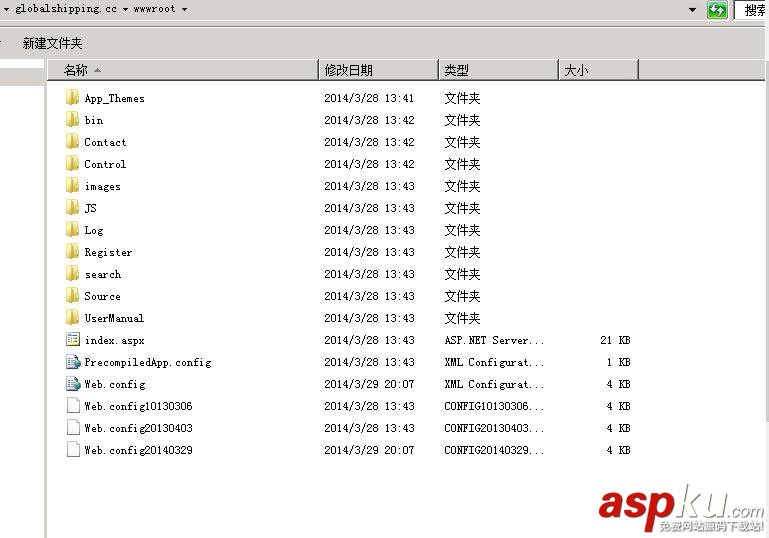Click the Web.config20140329 blank file icon
The image size is (769, 538).
73,450
